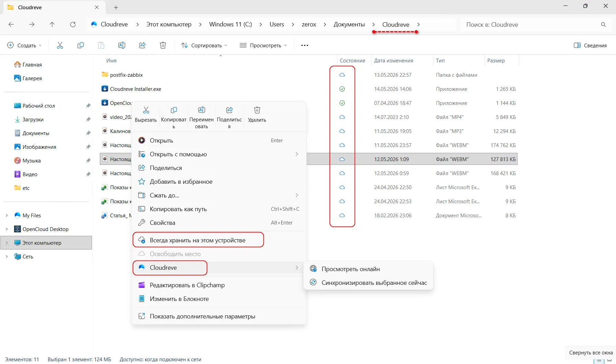This screenshot has width=616, height=364.
Task: Click the Users breadcrumb segment
Action: point(277,24)
